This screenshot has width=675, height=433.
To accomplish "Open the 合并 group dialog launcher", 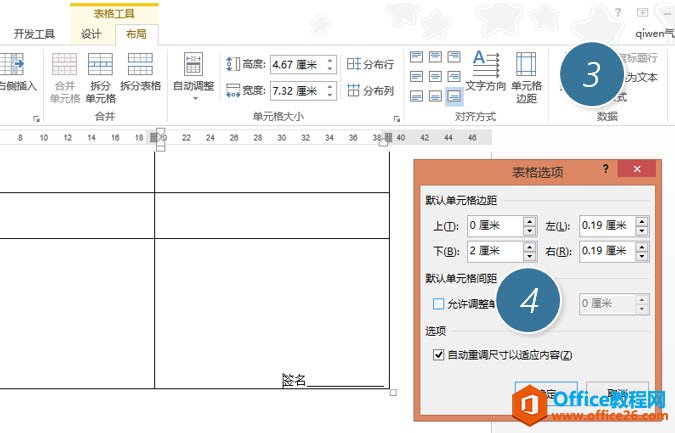I will pyautogui.click(x=36, y=119).
